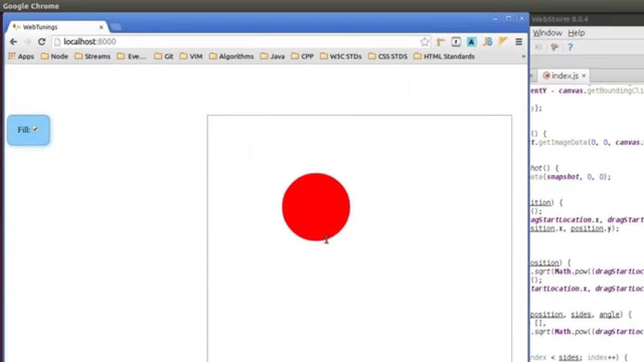Click the blue A extension icon

coord(471,42)
